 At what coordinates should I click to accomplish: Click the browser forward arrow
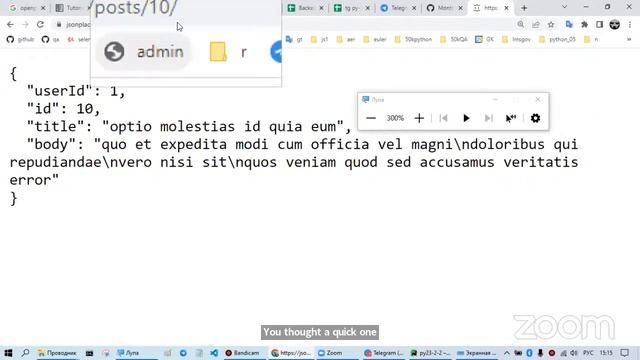coord(25,24)
